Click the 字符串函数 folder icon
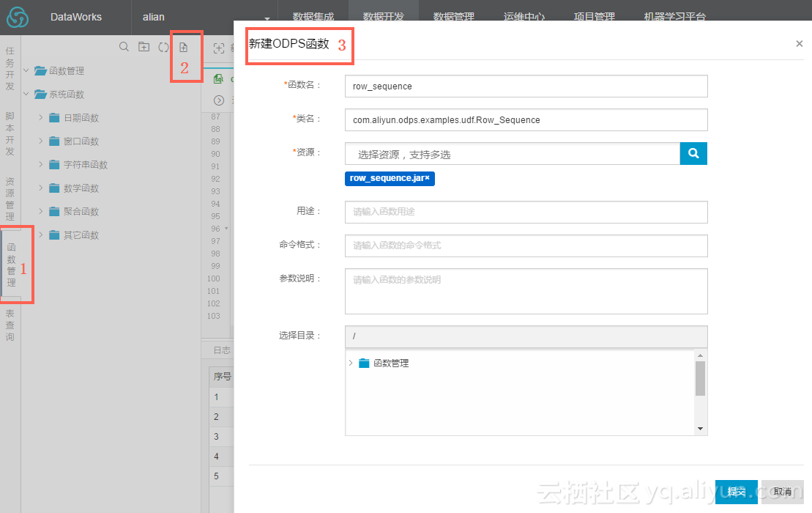 pos(54,164)
